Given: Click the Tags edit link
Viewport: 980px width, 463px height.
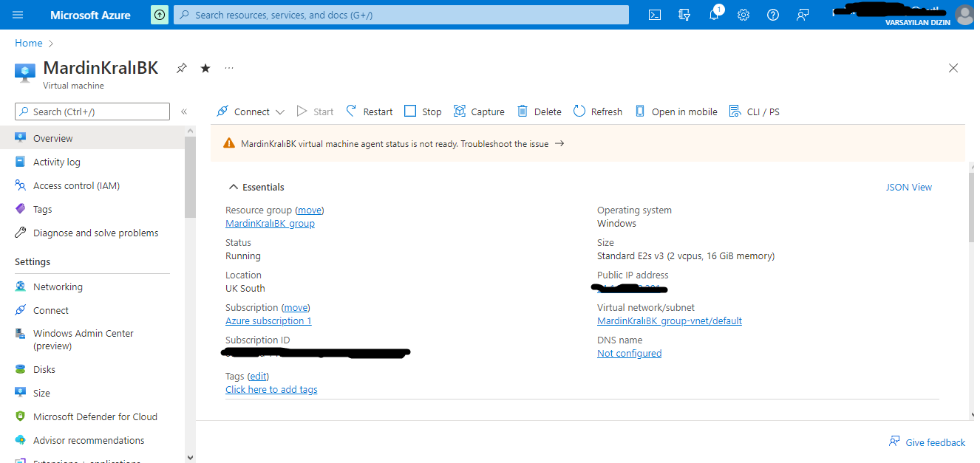Looking at the screenshot, I should click(x=258, y=377).
